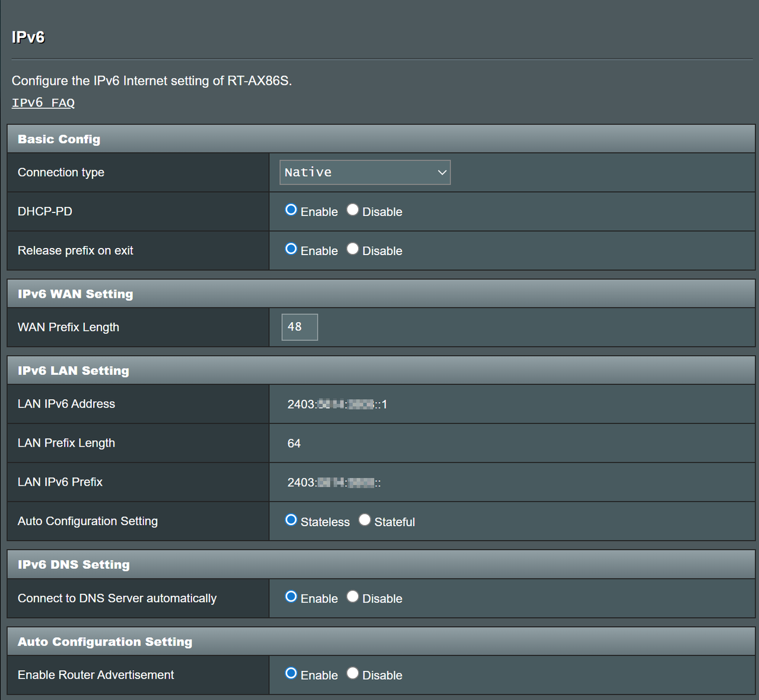The width and height of the screenshot is (759, 700).
Task: Disable Router Advertisement
Action: [353, 673]
